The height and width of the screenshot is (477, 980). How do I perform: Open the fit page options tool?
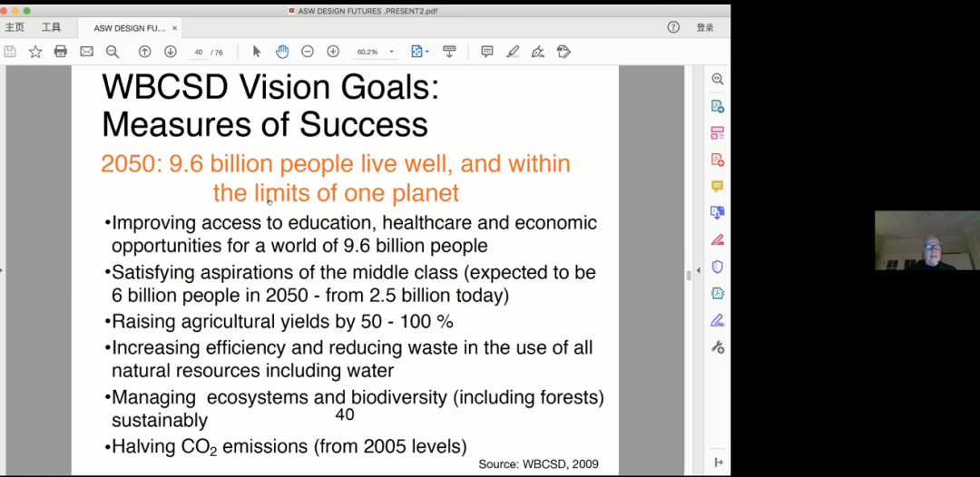pyautogui.click(x=416, y=52)
